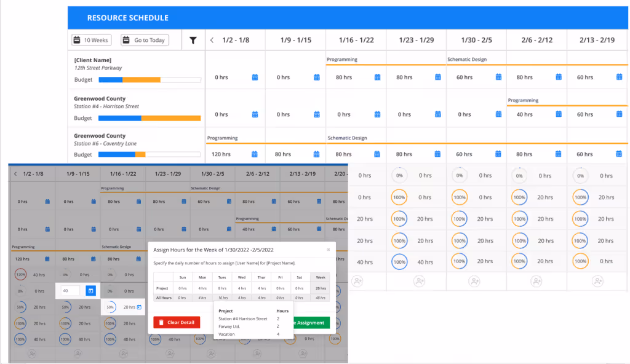
Task: Open calendar for 12th Street Parkway 1/2 - 1/8 in main schedule
Action: pos(255,77)
